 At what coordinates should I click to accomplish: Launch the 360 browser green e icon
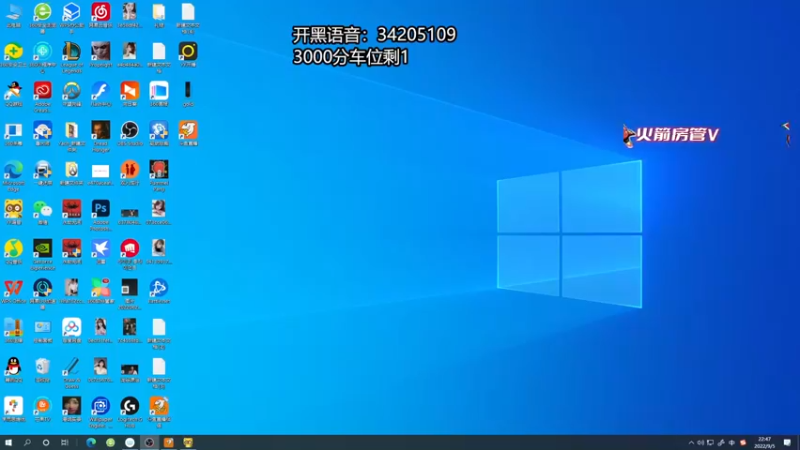pos(42,12)
